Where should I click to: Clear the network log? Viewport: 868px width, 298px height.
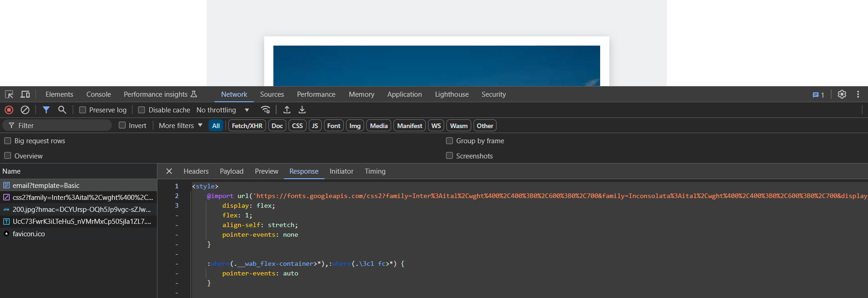pyautogui.click(x=25, y=110)
